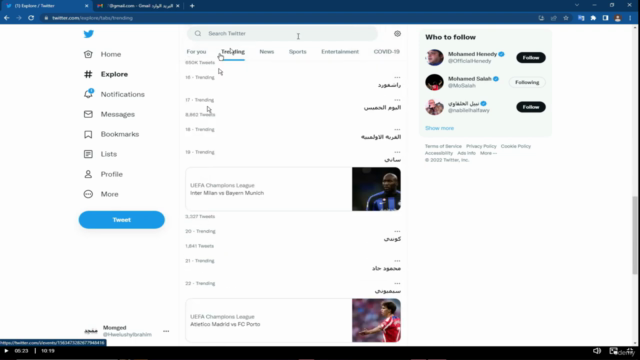
Task: Open the Profile person icon
Action: pos(88,174)
